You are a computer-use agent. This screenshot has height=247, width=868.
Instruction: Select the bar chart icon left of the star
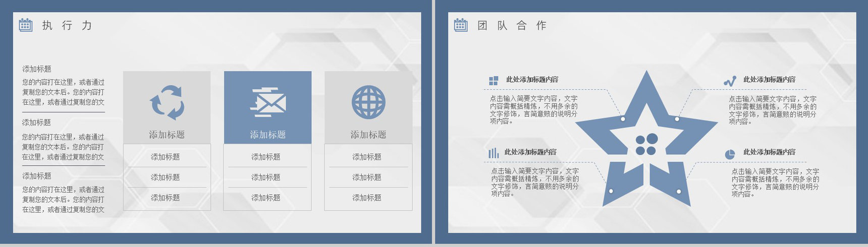click(493, 153)
